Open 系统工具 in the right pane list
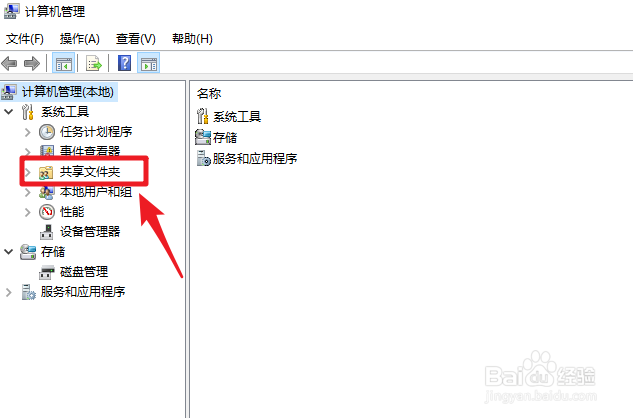The width and height of the screenshot is (633, 418). (237, 117)
